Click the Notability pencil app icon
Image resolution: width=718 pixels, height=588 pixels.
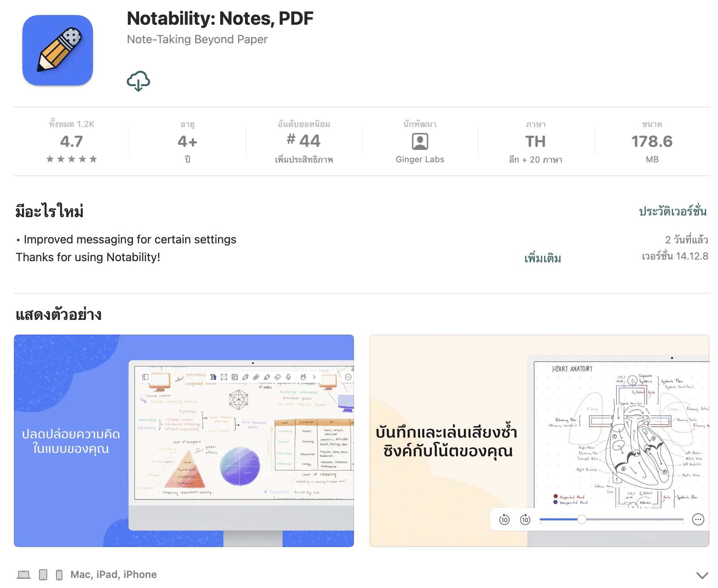(58, 50)
